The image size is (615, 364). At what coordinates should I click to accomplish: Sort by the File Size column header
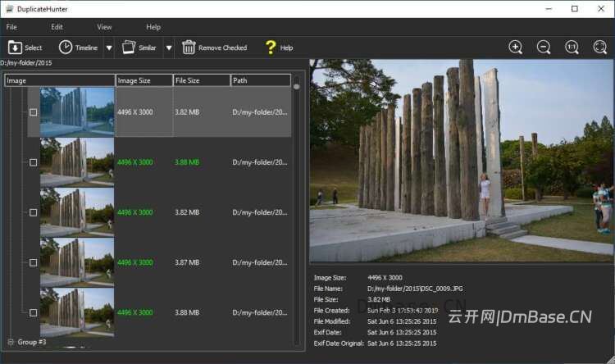point(202,80)
